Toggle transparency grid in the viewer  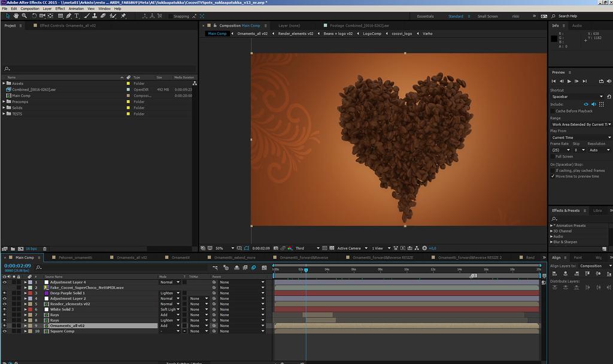pyautogui.click(x=332, y=248)
